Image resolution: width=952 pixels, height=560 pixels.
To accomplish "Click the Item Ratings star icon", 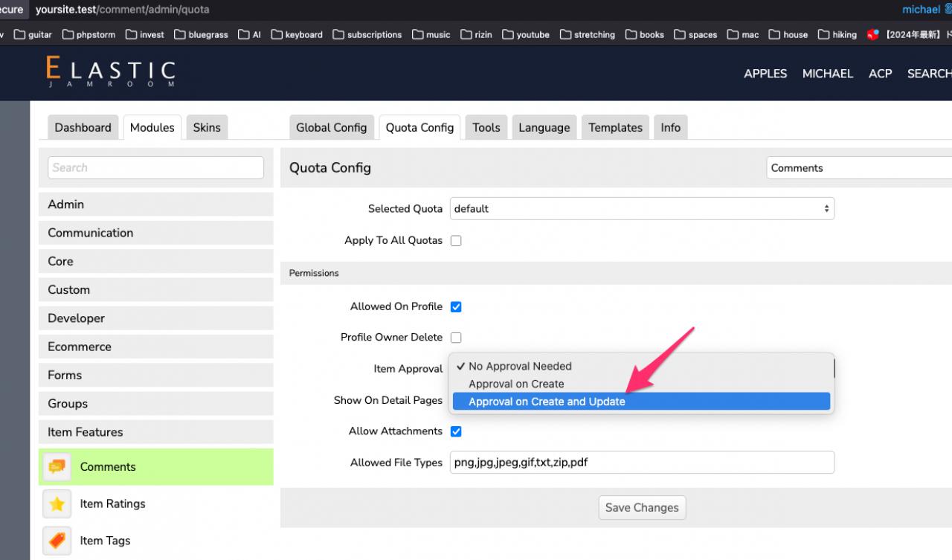I will [x=57, y=504].
